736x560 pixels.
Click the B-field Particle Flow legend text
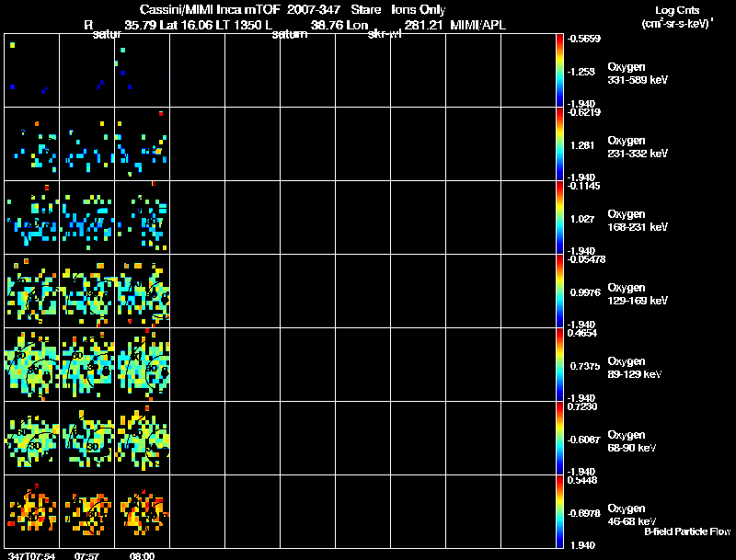tap(686, 531)
